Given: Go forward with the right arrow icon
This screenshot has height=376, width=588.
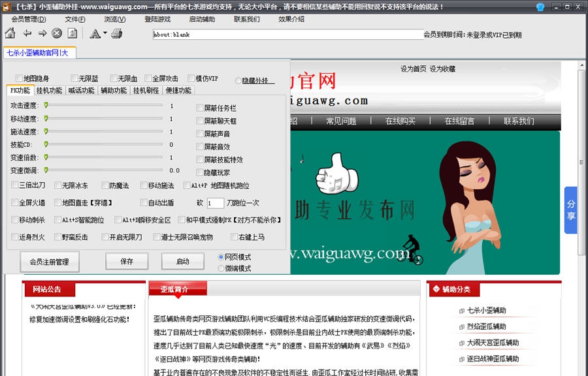Looking at the screenshot, I should pyautogui.click(x=42, y=33).
